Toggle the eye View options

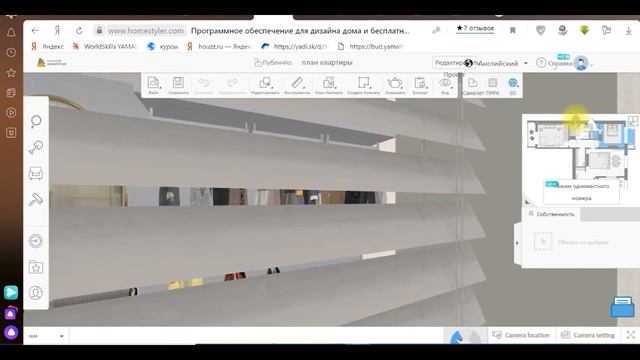445,85
